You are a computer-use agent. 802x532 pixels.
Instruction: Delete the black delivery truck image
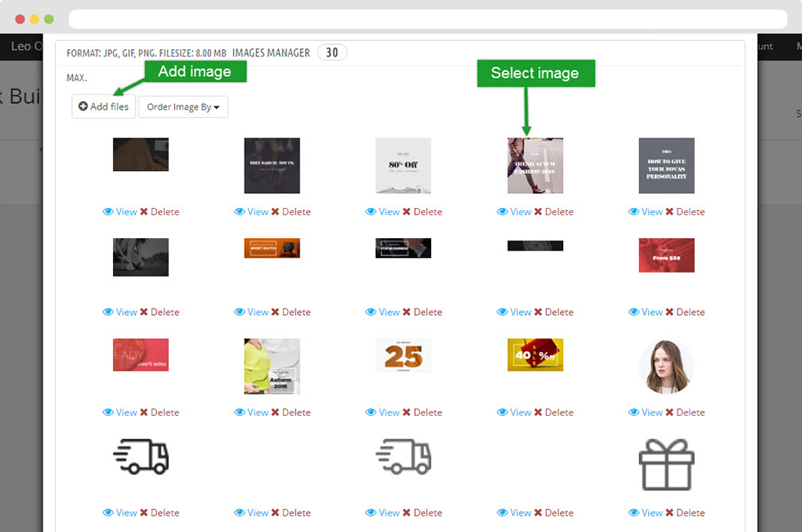pos(160,512)
